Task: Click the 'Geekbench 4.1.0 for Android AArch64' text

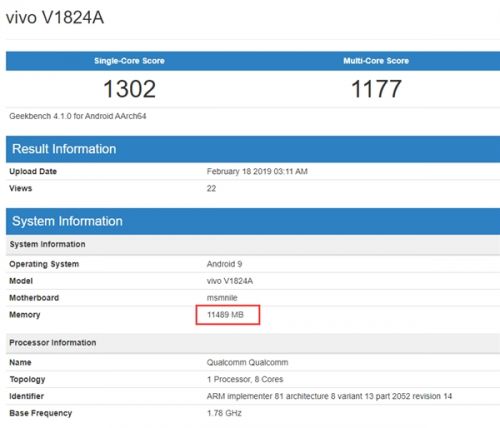Action: click(78, 116)
